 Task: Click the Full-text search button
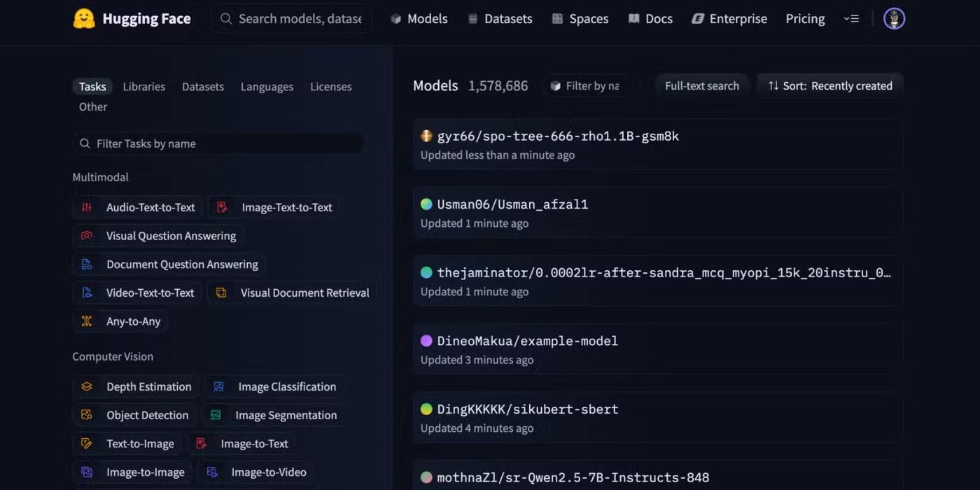pos(701,86)
